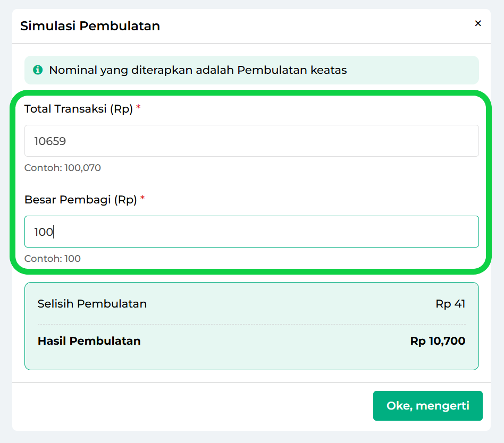Close the Simulasi Pembulatan dialog
Screen dimensions: 504x443
point(477,23)
